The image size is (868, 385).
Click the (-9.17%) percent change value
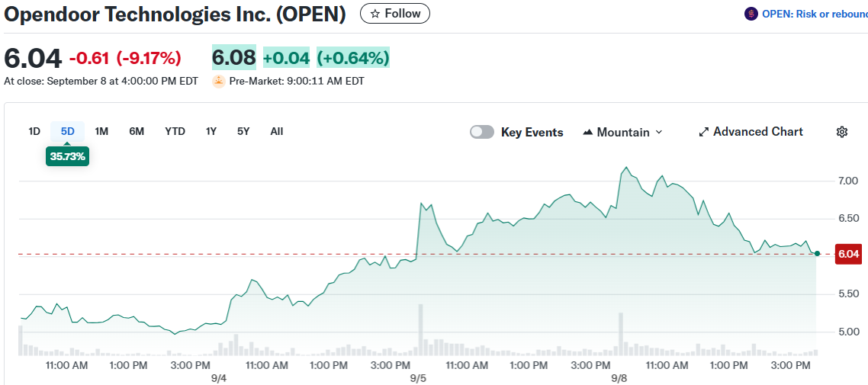[x=149, y=57]
